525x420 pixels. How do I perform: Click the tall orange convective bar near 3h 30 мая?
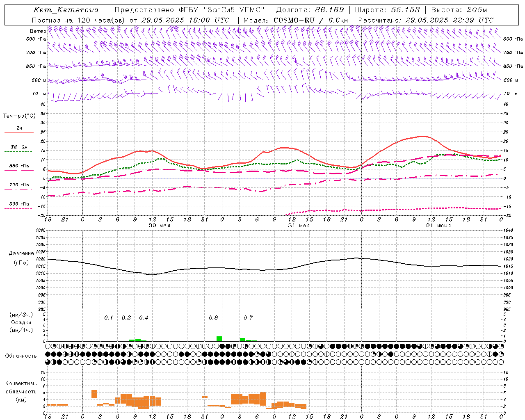tap(94, 394)
